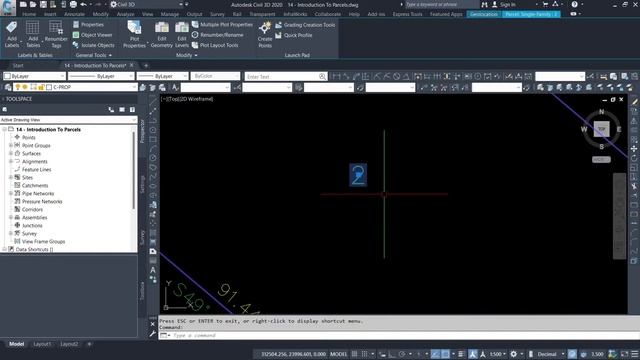The height and width of the screenshot is (360, 640).
Task: Click the ViewCube TOP face
Action: pyautogui.click(x=601, y=129)
